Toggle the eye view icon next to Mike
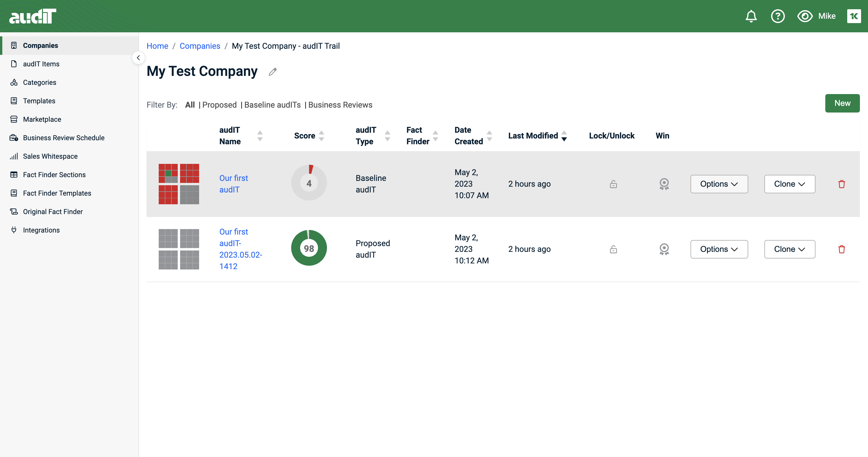The width and height of the screenshot is (868, 457). [x=805, y=16]
